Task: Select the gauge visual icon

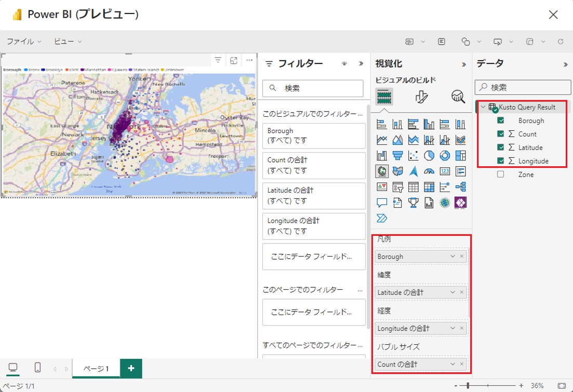Action: point(429,171)
